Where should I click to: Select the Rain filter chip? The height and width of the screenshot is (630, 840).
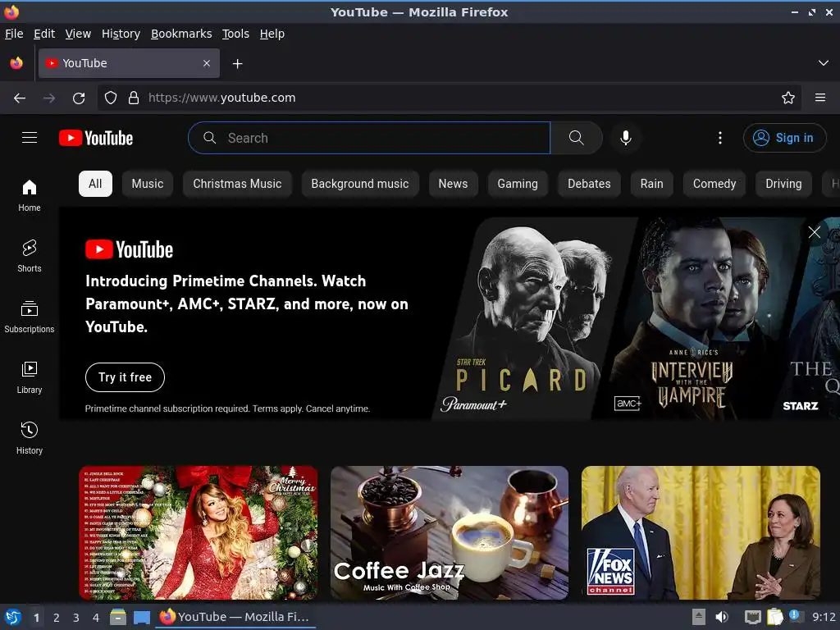(x=652, y=184)
